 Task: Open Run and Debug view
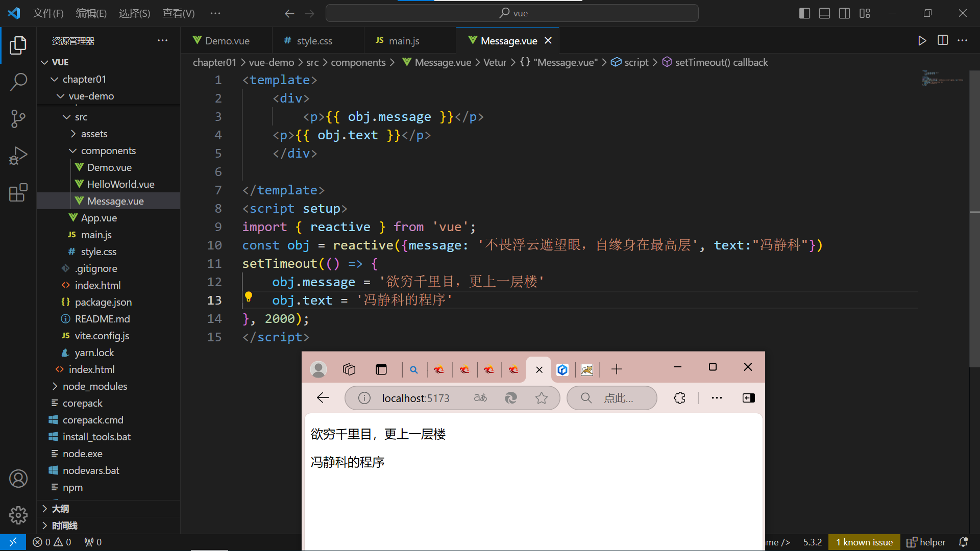coord(18,156)
